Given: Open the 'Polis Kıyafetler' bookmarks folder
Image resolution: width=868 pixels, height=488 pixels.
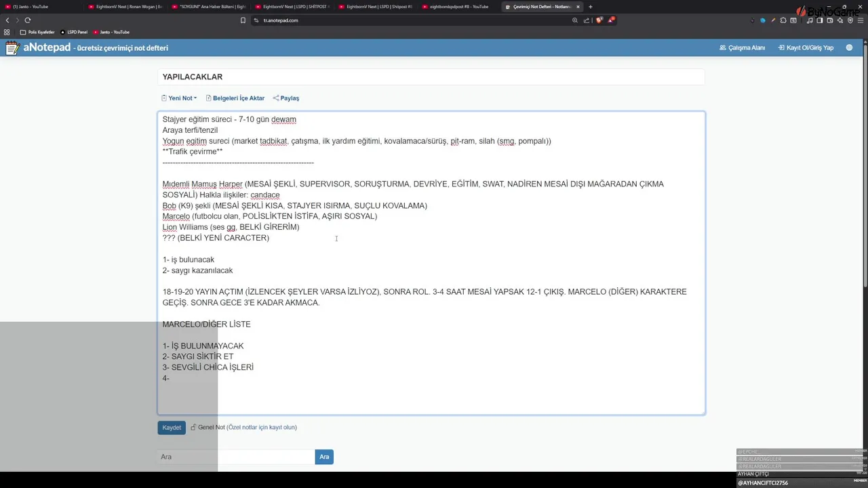Looking at the screenshot, I should [x=37, y=32].
